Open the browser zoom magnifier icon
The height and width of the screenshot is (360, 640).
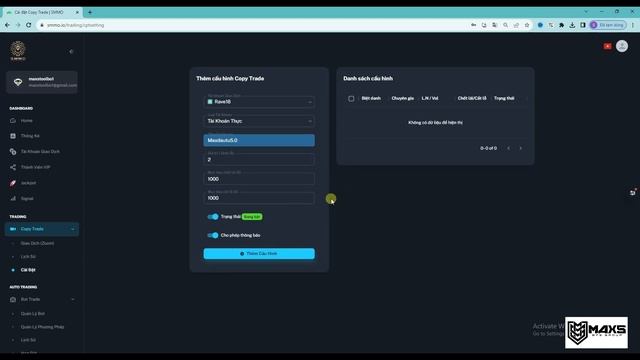[505, 25]
